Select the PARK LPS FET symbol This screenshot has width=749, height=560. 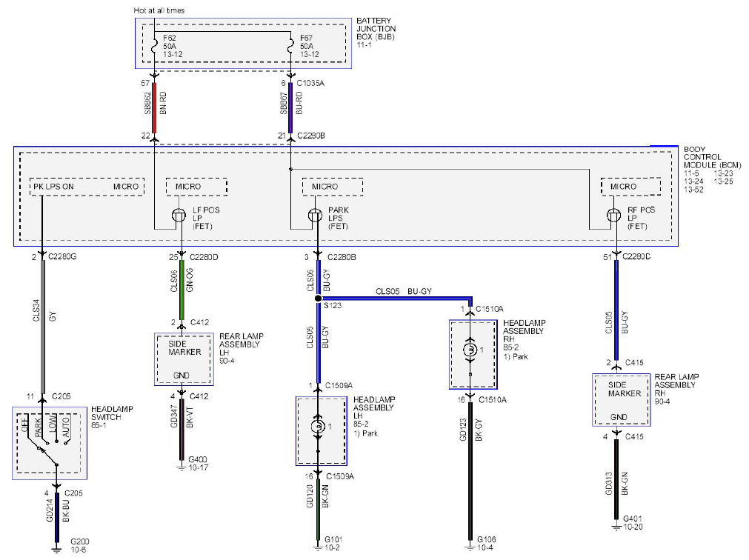click(316, 216)
